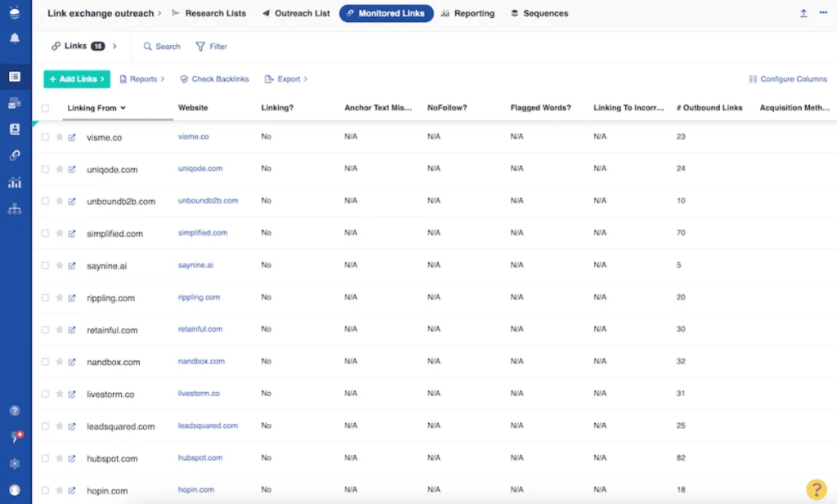This screenshot has width=837, height=504.
Task: Check the box for uniqode.com row
Action: [46, 169]
